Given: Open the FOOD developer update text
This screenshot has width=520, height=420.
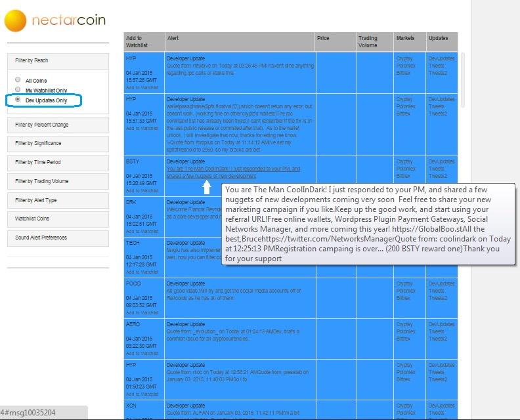Looking at the screenshot, I should pyautogui.click(x=234, y=295).
